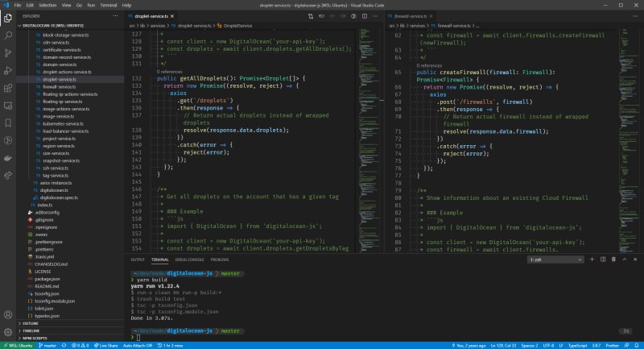Open the Explorer view in activity bar
Viewport: 644px width, 349px height.
(8, 18)
